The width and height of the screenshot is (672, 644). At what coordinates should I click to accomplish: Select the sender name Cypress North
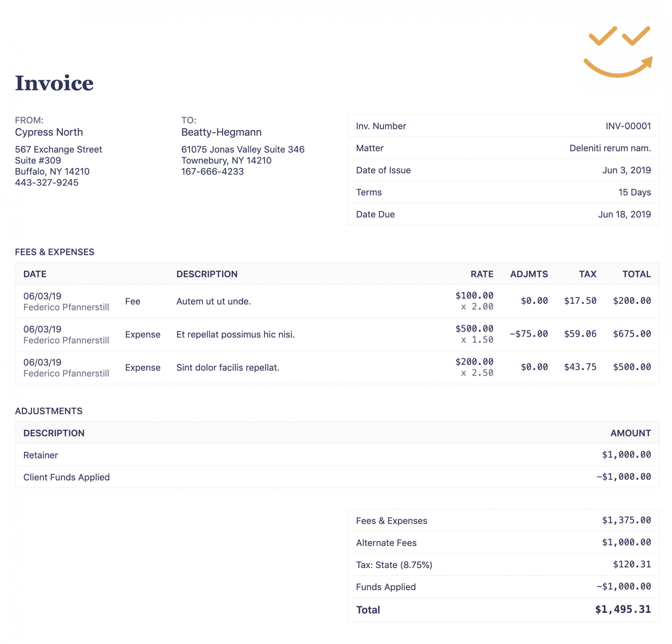pyautogui.click(x=49, y=132)
